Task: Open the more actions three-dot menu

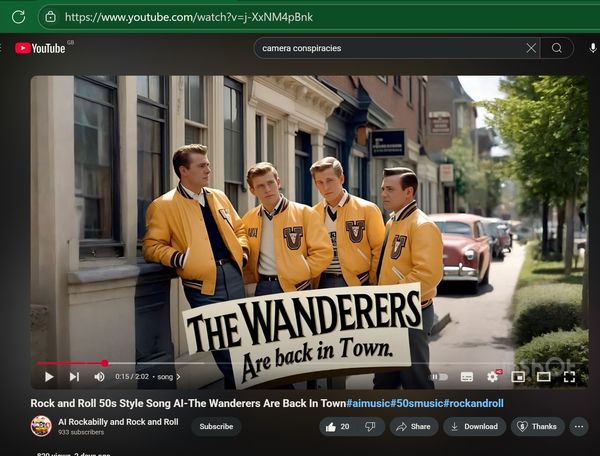Action: point(579,427)
